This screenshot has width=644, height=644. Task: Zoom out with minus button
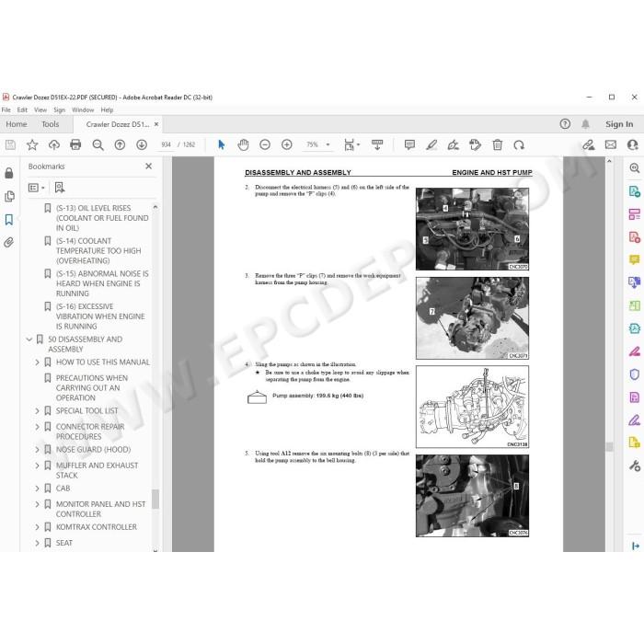click(265, 144)
